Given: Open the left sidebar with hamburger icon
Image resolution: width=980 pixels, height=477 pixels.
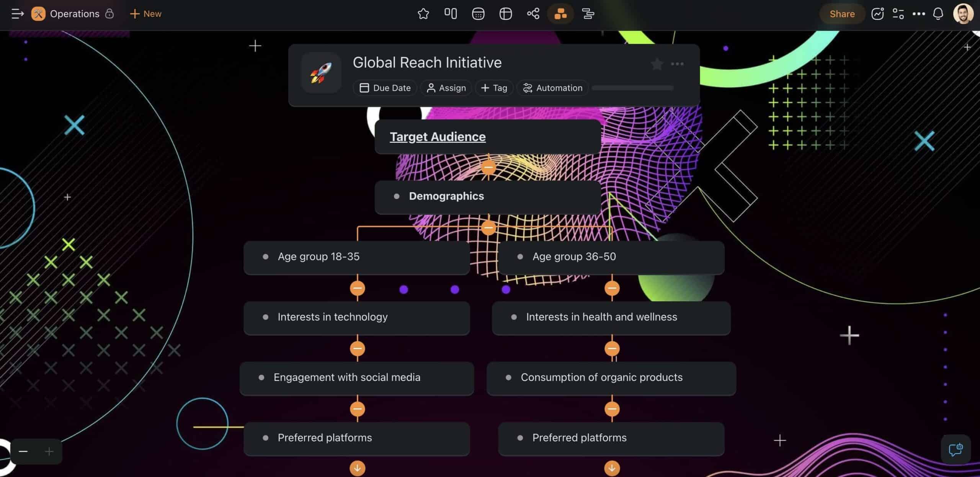Looking at the screenshot, I should [x=17, y=14].
